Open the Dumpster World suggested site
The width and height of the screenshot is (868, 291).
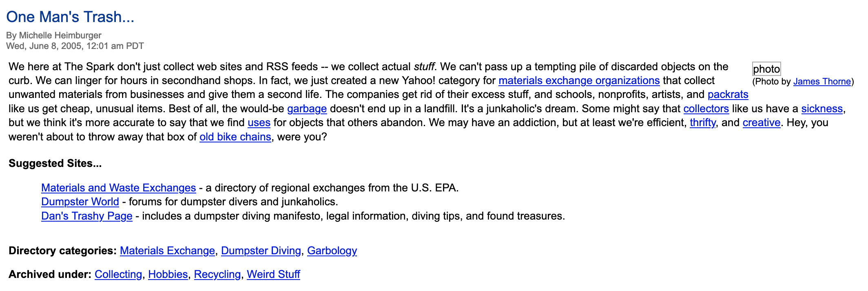tap(80, 202)
